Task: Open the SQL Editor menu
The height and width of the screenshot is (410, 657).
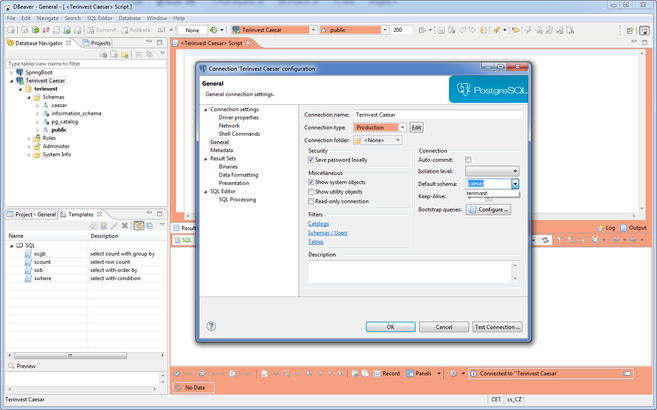Action: click(x=99, y=18)
